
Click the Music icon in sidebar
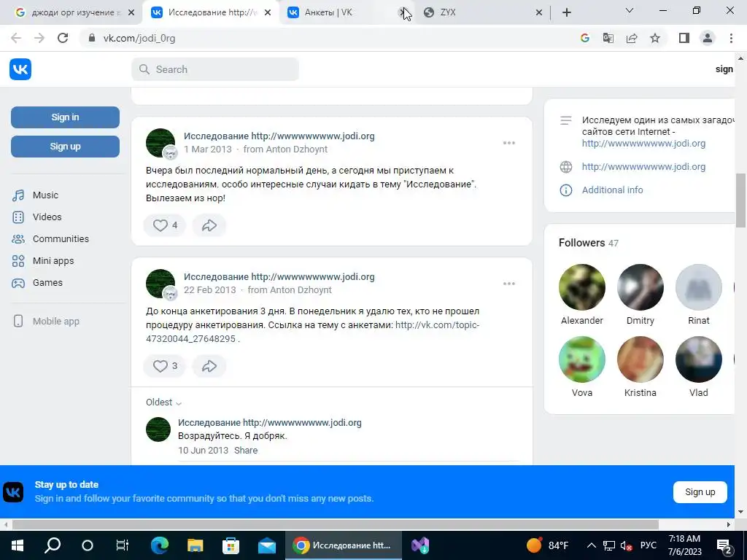click(x=18, y=195)
